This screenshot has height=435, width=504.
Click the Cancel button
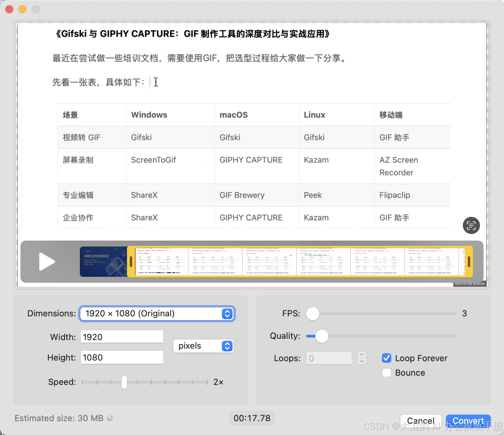(421, 421)
